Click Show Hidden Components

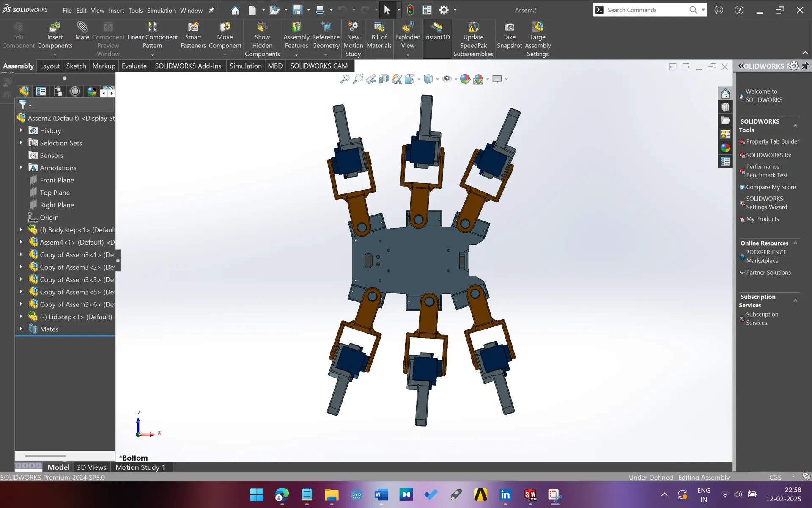(x=262, y=39)
